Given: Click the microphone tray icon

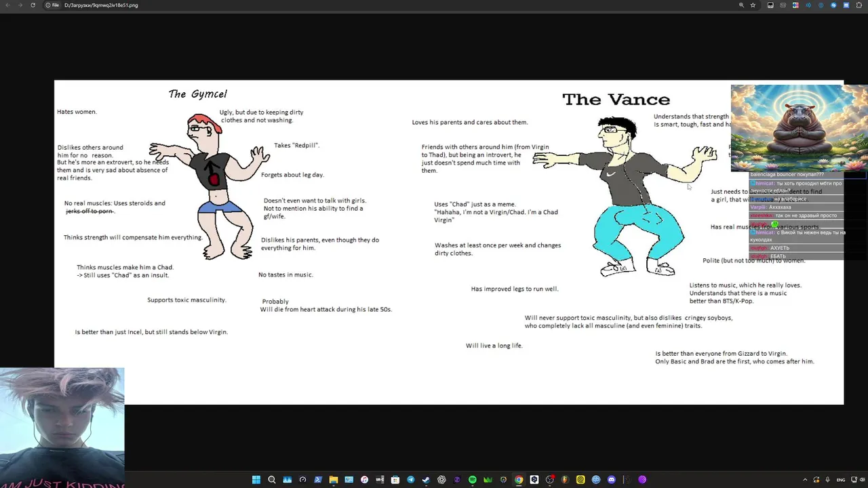Looking at the screenshot, I should [827, 480].
